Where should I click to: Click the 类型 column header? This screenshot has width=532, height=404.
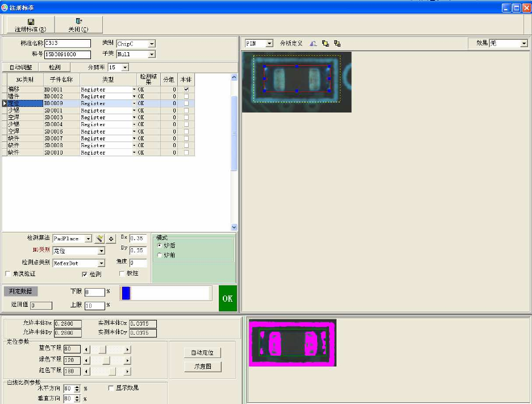(108, 80)
